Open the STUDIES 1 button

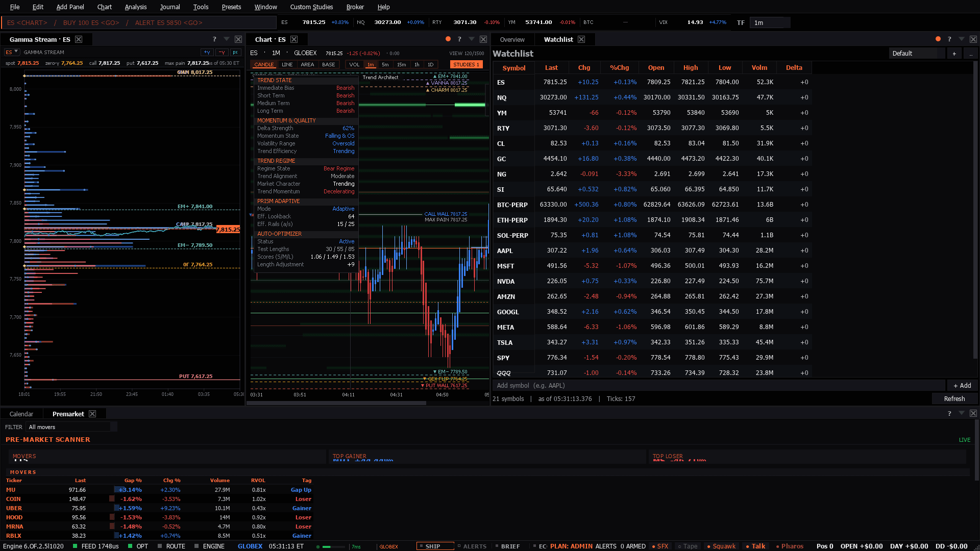point(467,65)
